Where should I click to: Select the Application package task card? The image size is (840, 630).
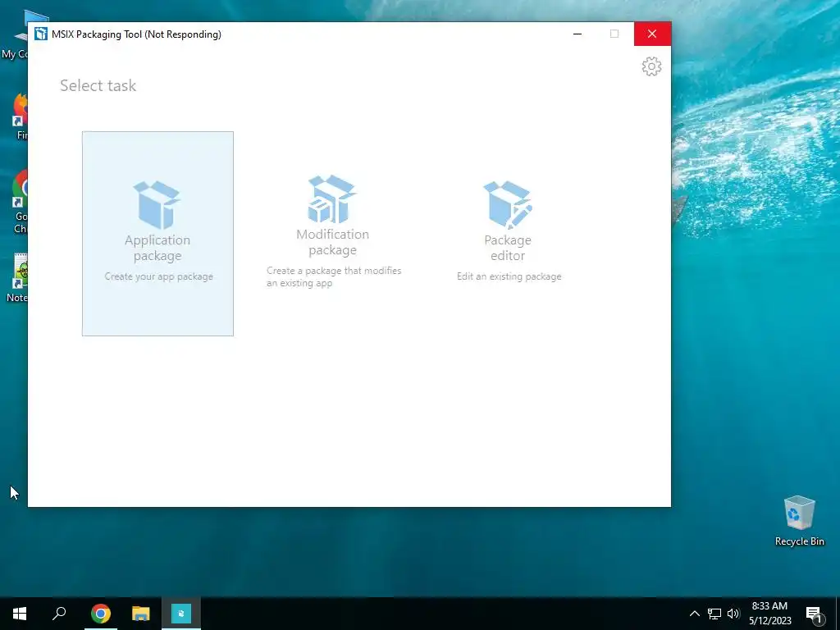pos(157,234)
